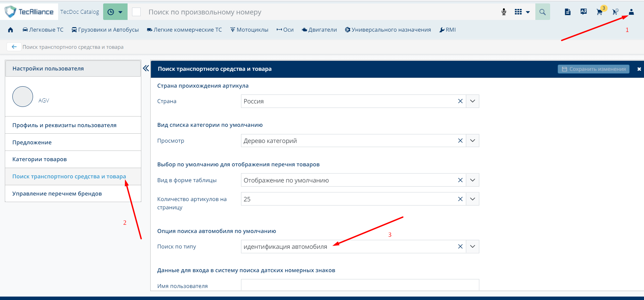
Task: Open the shopping cart with badge
Action: 600,12
